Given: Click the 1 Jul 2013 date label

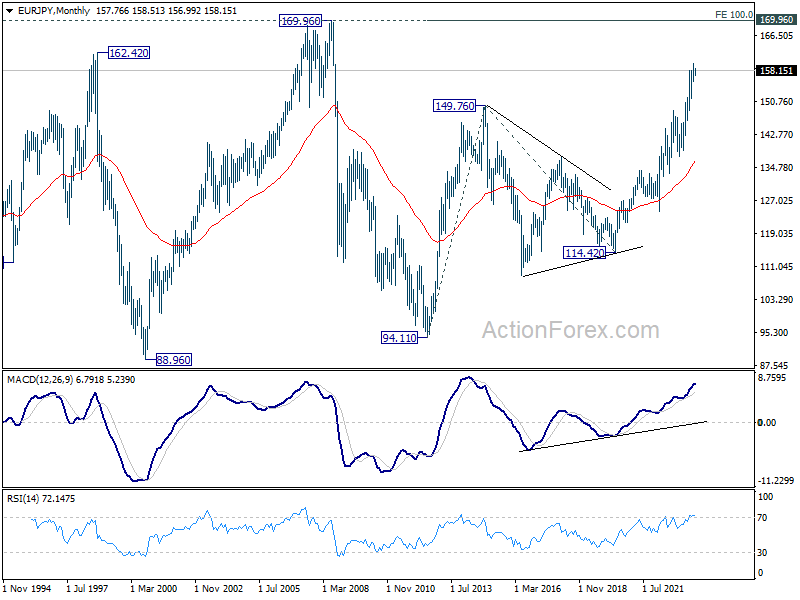Looking at the screenshot, I should tap(471, 588).
